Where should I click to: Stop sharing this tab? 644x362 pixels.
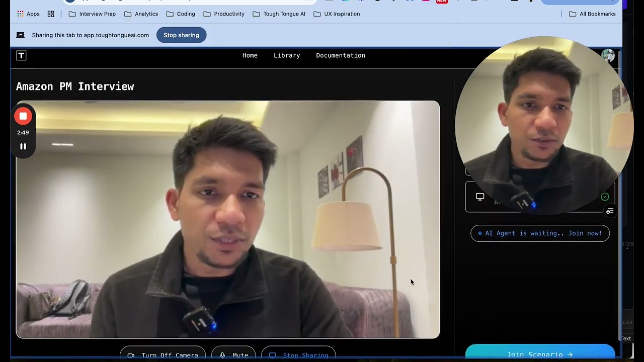click(x=181, y=35)
